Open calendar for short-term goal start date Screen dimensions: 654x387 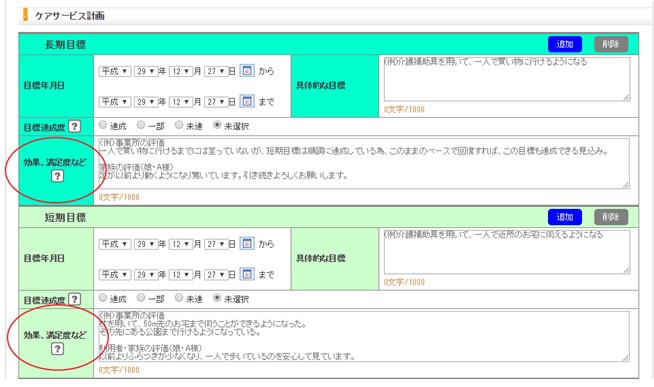click(247, 244)
